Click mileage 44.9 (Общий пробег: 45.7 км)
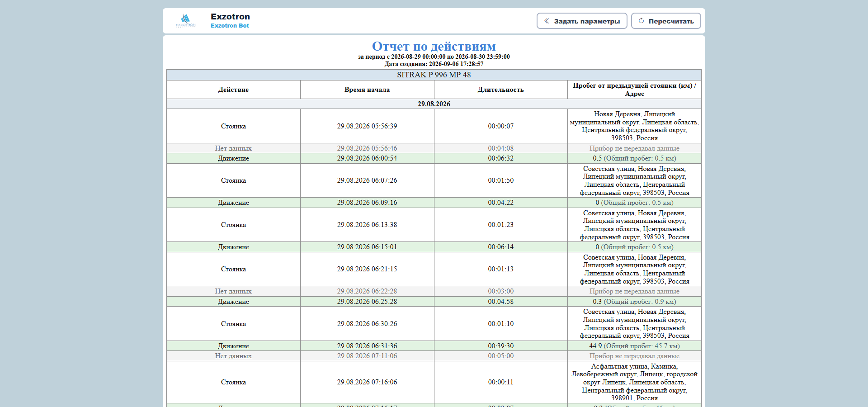 (x=634, y=346)
